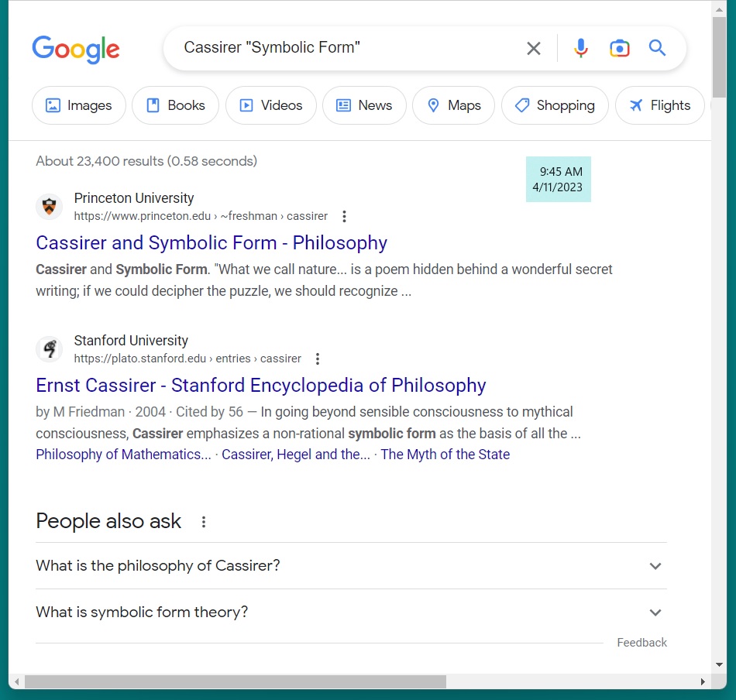Filter results by Videos
The image size is (736, 700).
(271, 105)
